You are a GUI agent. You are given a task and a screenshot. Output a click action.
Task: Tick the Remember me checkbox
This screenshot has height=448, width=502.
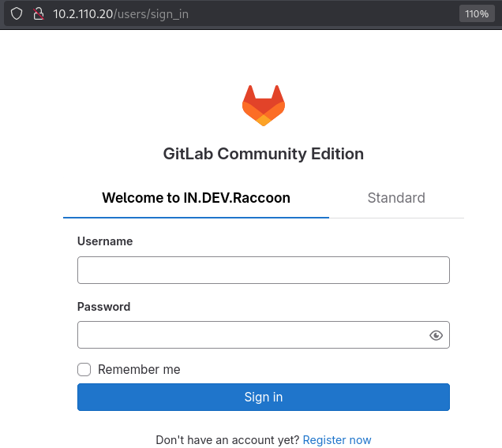tap(84, 369)
